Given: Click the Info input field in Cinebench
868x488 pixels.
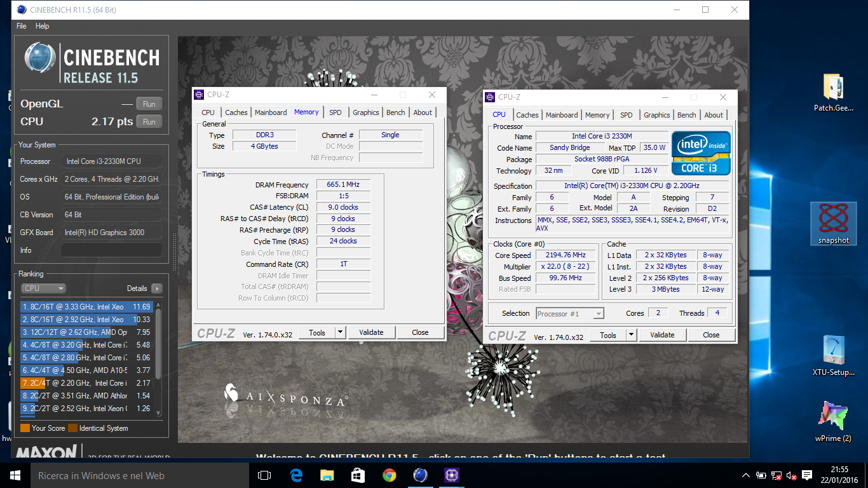Looking at the screenshot, I should [x=111, y=250].
